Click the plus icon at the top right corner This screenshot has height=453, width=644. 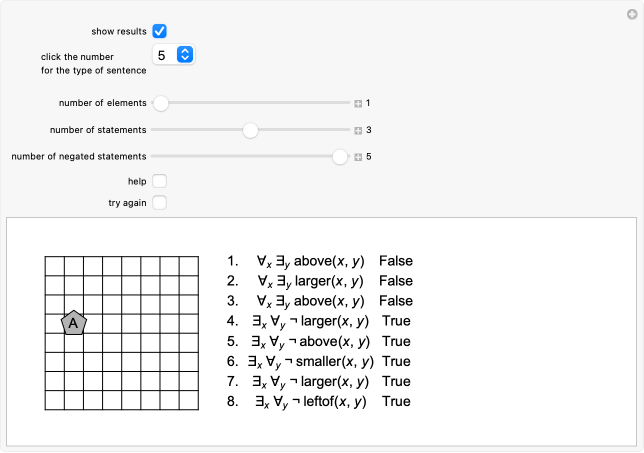pos(630,13)
